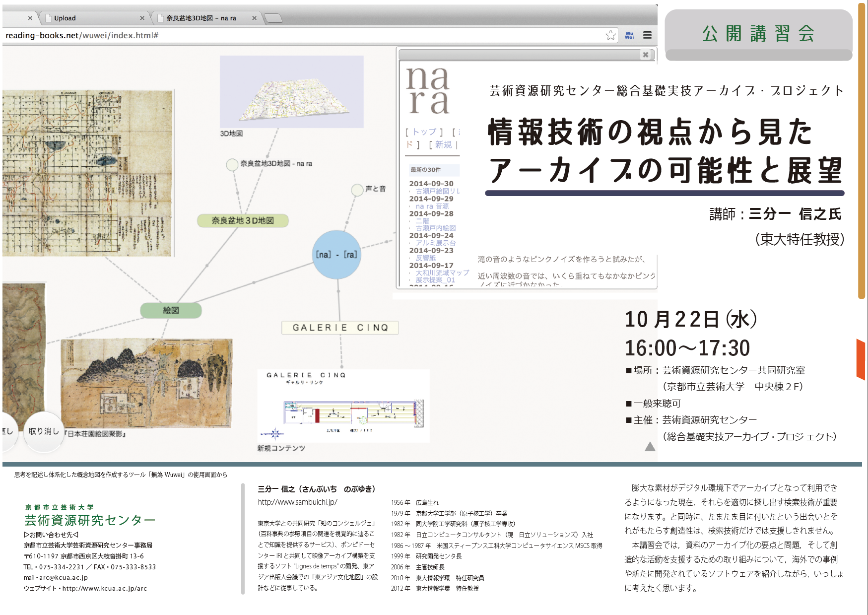Select the 最新の30件 header

pyautogui.click(x=433, y=170)
